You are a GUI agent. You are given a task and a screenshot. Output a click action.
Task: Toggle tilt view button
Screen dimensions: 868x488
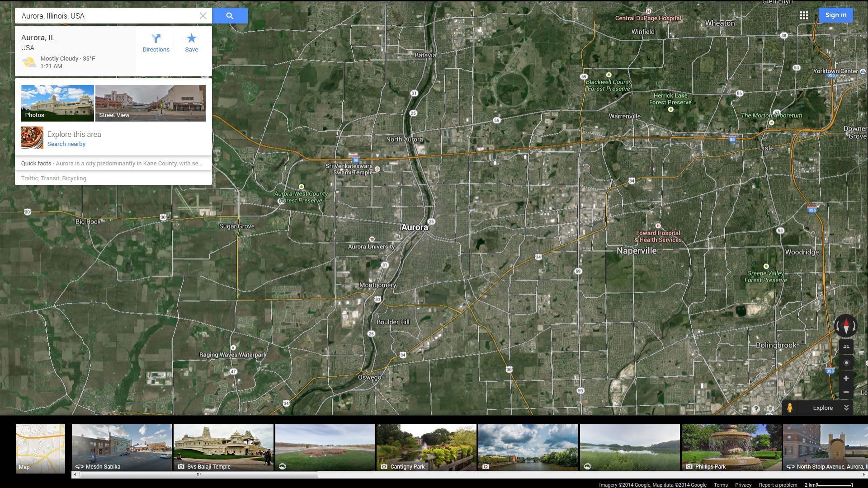(846, 347)
